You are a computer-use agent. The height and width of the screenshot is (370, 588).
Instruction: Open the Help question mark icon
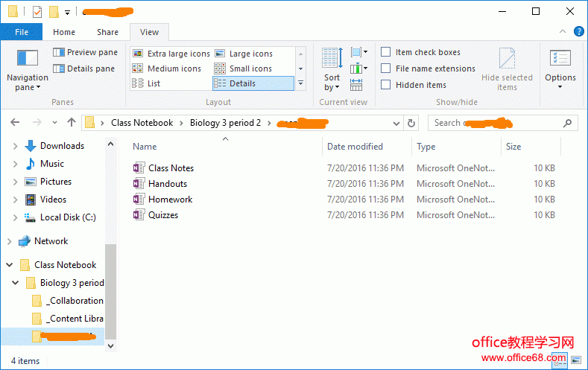point(578,31)
